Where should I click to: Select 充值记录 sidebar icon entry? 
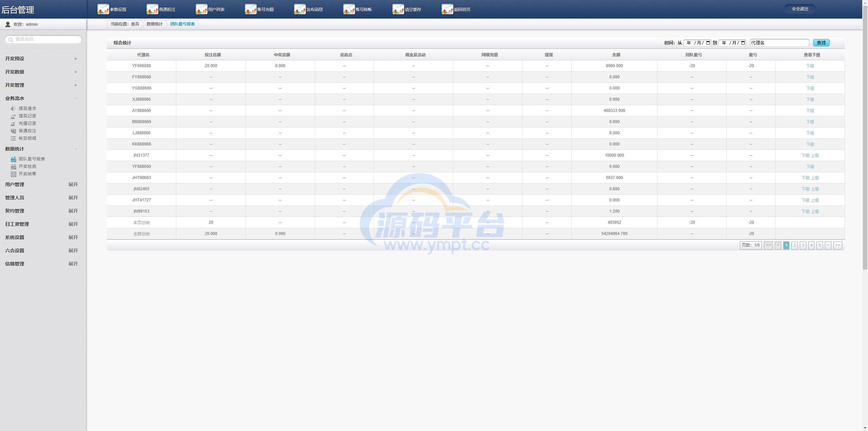pos(13,123)
